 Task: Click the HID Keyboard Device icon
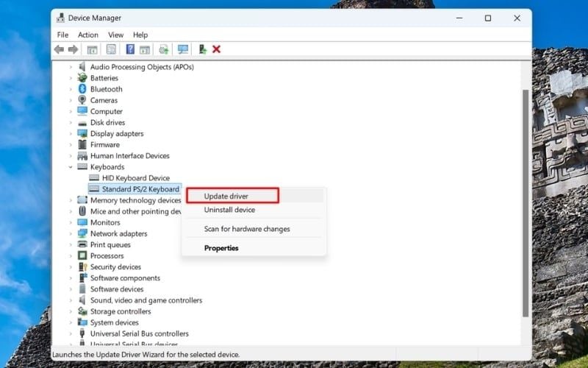click(94, 177)
